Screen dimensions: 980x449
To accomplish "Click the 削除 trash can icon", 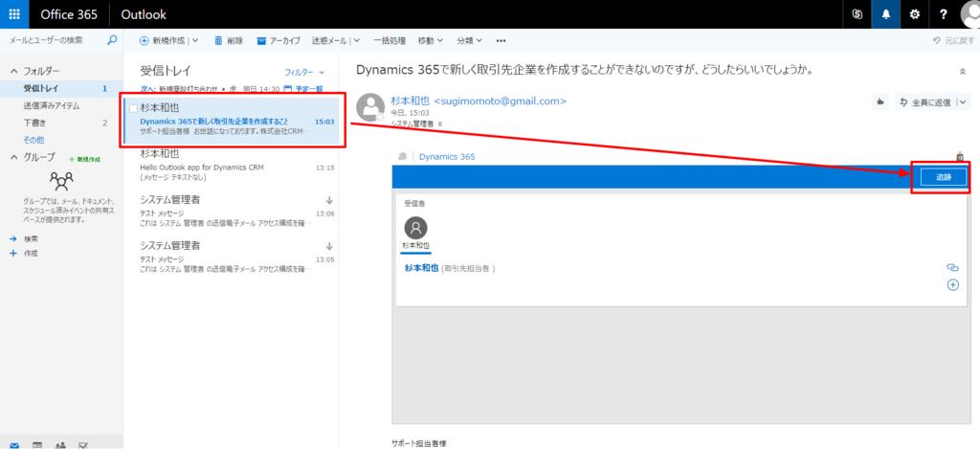I will click(x=218, y=40).
